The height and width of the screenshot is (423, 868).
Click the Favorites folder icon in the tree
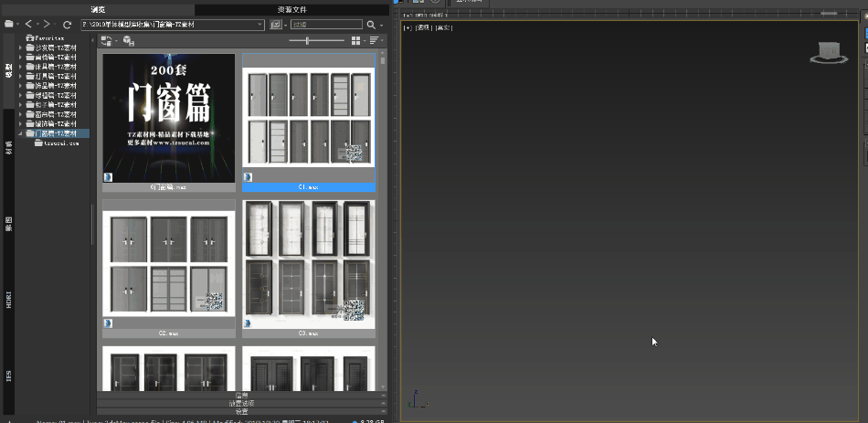(30, 38)
